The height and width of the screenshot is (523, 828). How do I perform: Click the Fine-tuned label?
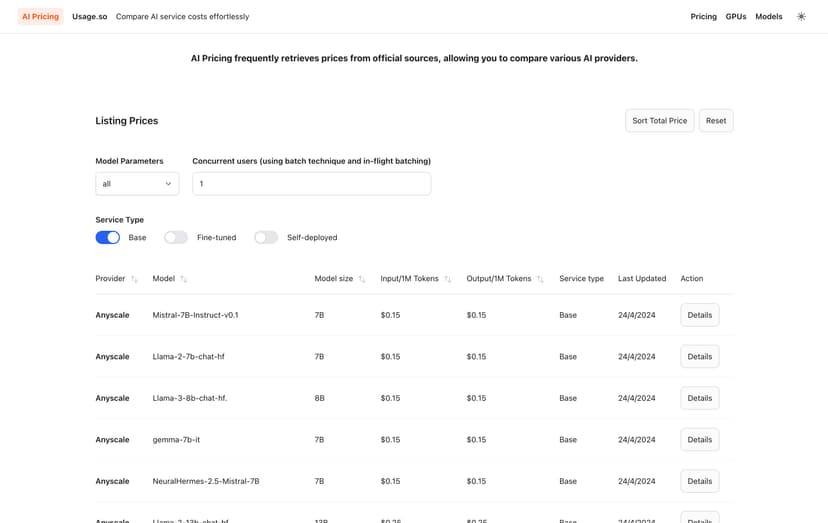(217, 238)
